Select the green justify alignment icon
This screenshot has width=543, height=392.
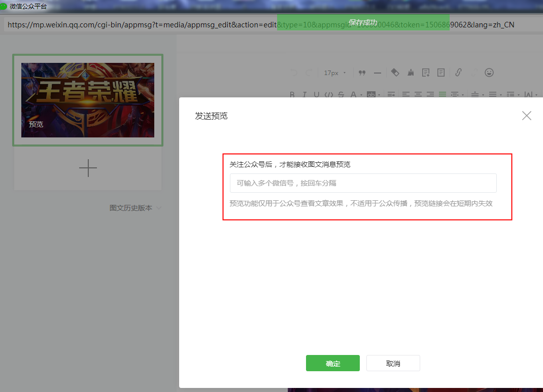point(442,94)
